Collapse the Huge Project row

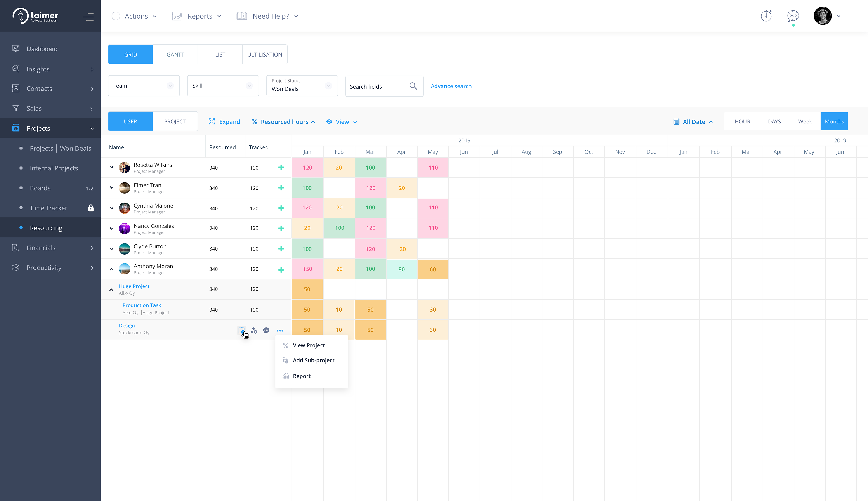pyautogui.click(x=111, y=290)
